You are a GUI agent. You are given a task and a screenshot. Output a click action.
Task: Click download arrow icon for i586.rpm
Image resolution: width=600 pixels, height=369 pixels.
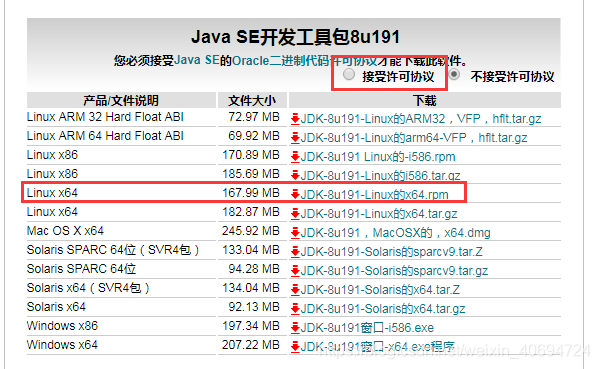pos(295,157)
